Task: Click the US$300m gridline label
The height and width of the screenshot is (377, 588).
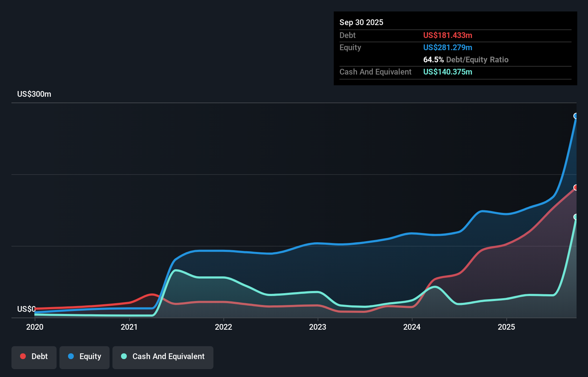Action: coord(34,94)
